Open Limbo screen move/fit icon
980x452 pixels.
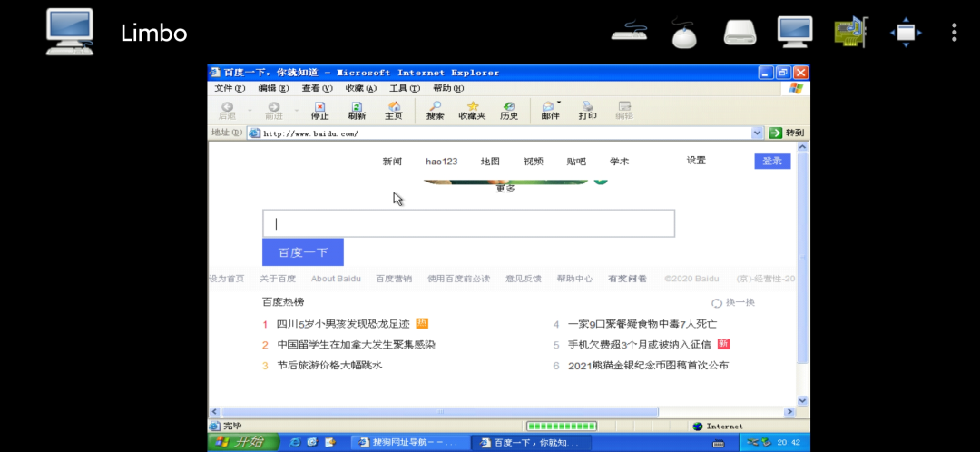(906, 33)
